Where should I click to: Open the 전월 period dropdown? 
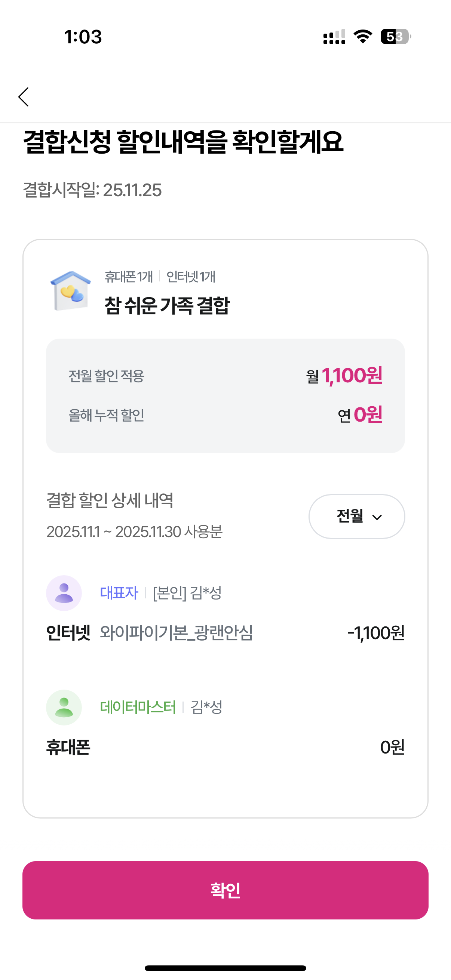356,516
